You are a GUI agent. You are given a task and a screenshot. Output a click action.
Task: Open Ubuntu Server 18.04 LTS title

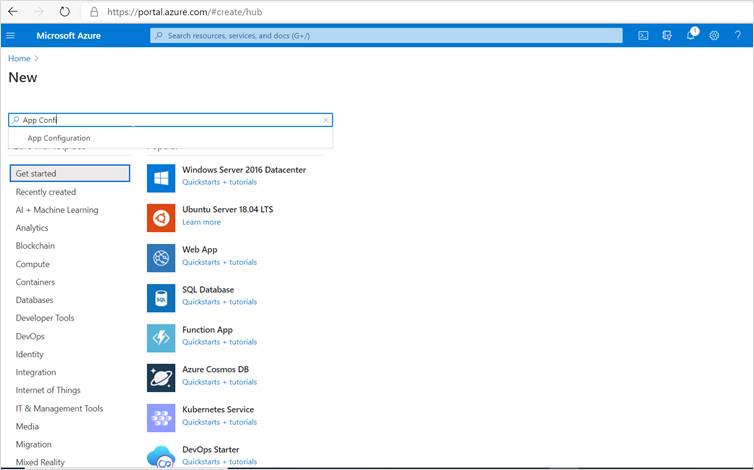point(227,209)
